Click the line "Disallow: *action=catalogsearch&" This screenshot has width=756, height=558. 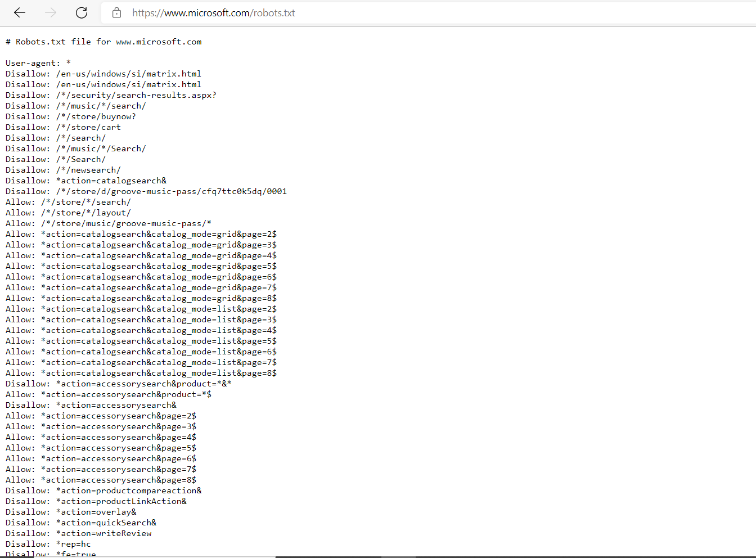(x=86, y=181)
